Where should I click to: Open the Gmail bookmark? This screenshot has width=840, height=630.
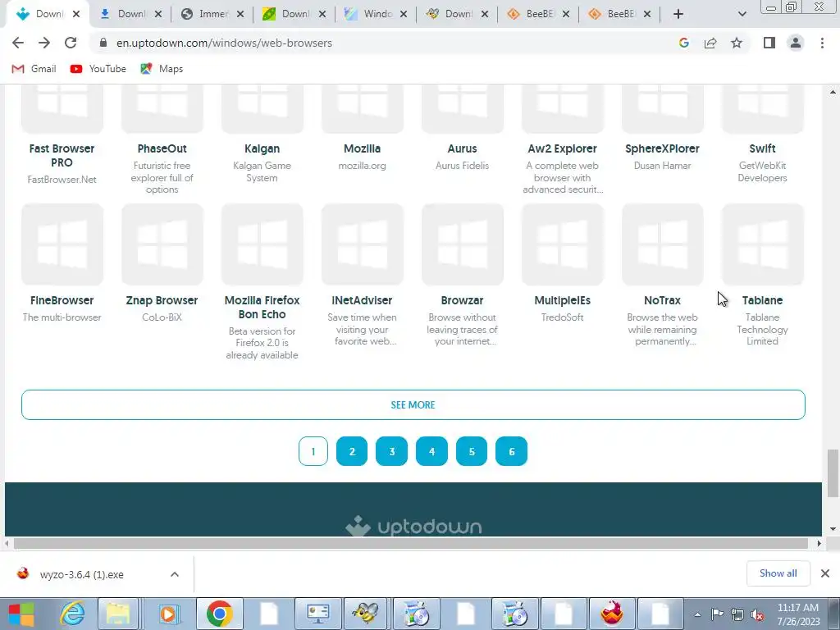click(34, 69)
